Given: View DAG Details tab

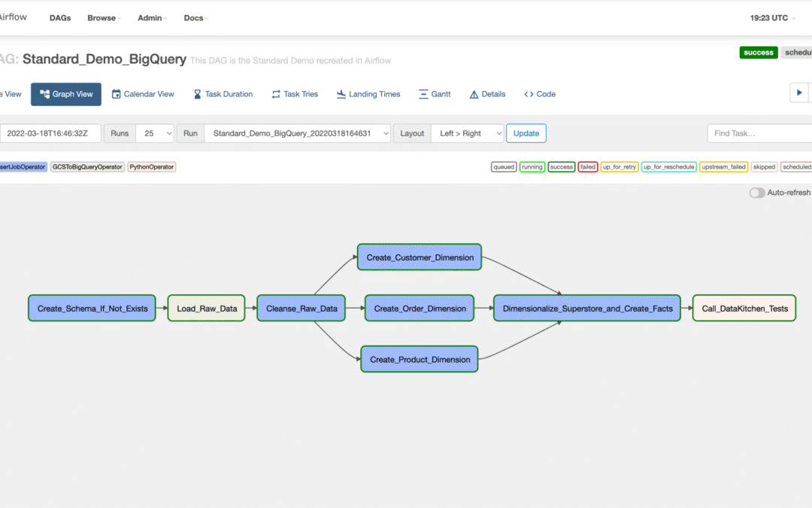Looking at the screenshot, I should coord(487,94).
